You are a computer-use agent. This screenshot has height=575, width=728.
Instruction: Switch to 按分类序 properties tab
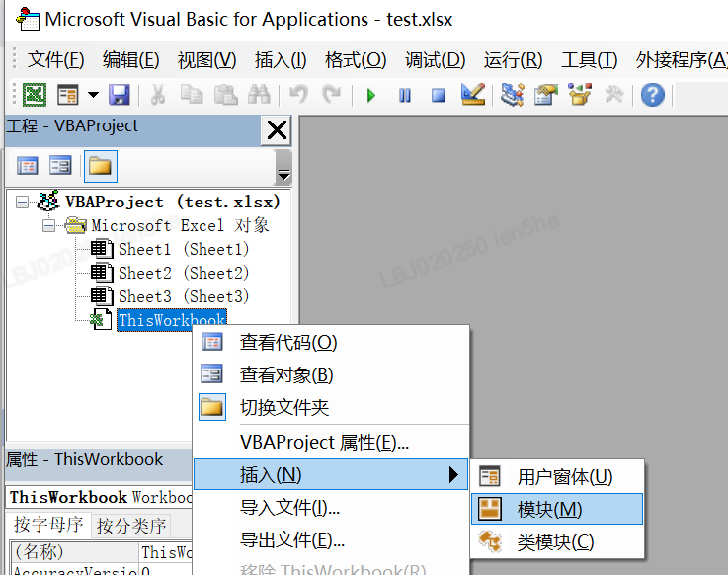point(131,526)
